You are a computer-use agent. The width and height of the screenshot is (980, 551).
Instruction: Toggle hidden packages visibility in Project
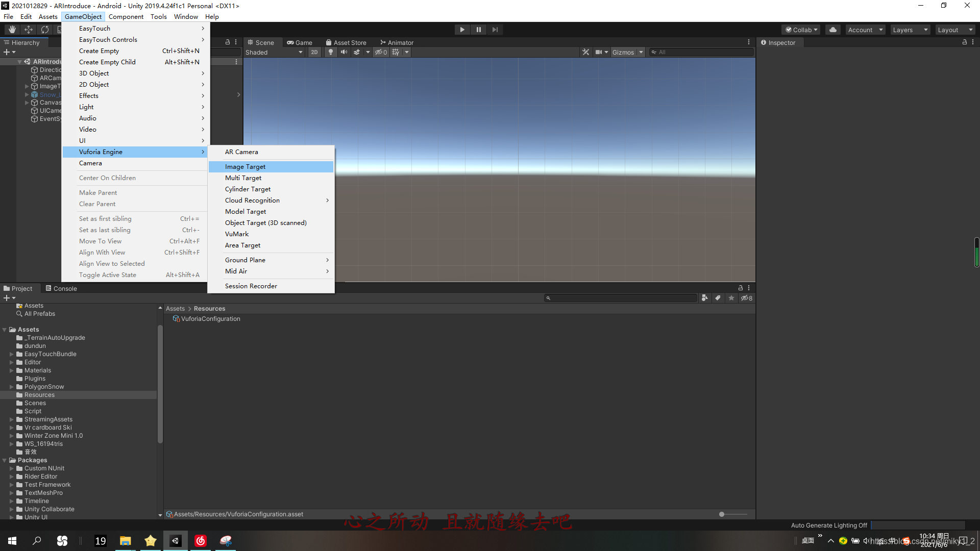747,298
